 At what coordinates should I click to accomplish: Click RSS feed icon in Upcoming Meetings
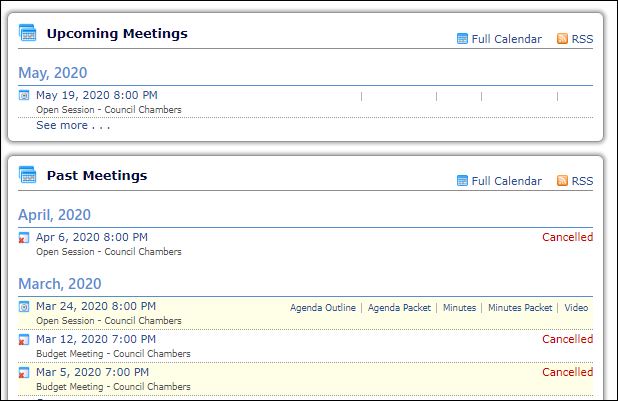tap(562, 39)
